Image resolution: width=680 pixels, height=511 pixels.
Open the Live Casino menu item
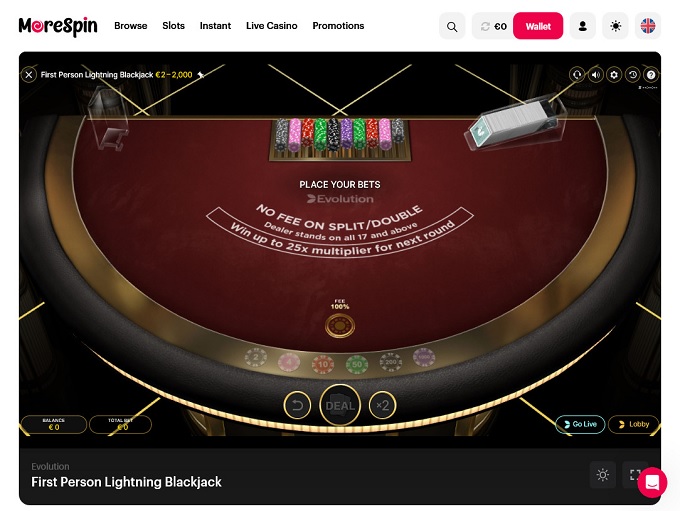point(271,26)
